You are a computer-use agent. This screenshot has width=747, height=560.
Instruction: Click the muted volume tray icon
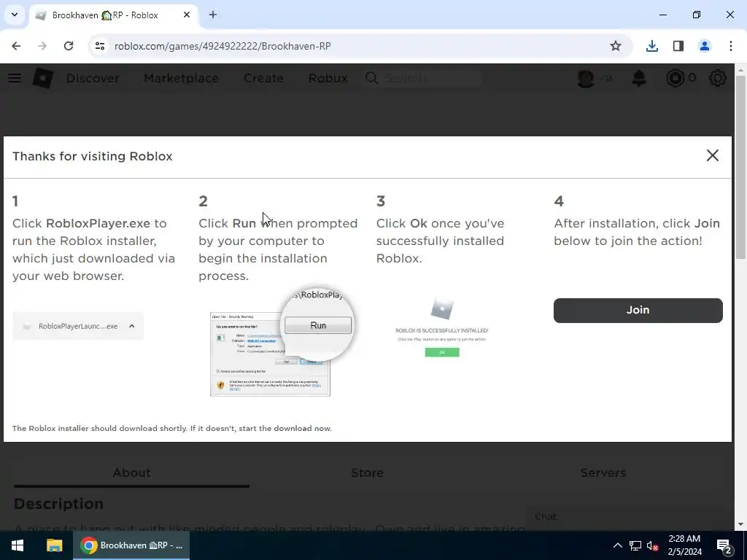653,545
